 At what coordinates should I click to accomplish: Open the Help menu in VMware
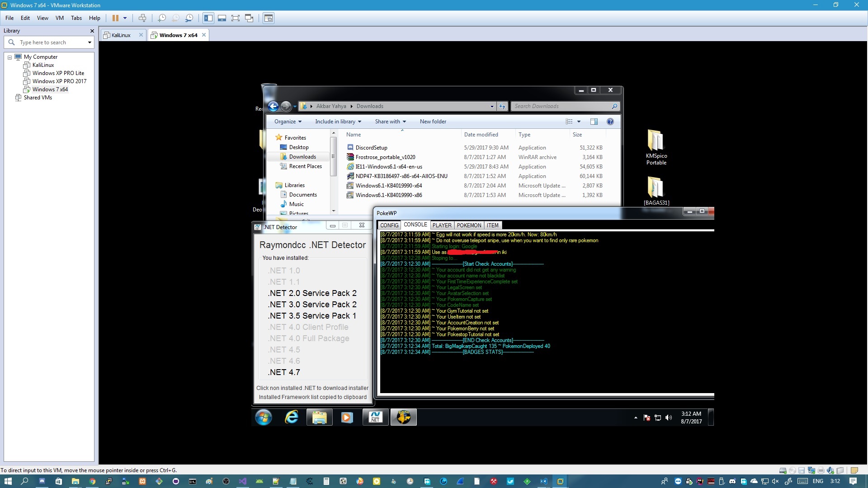coord(94,18)
